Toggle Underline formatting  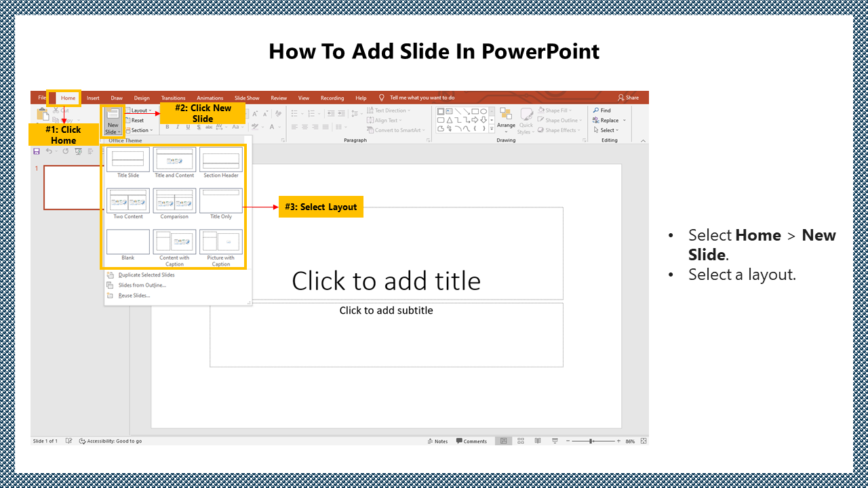pos(188,127)
